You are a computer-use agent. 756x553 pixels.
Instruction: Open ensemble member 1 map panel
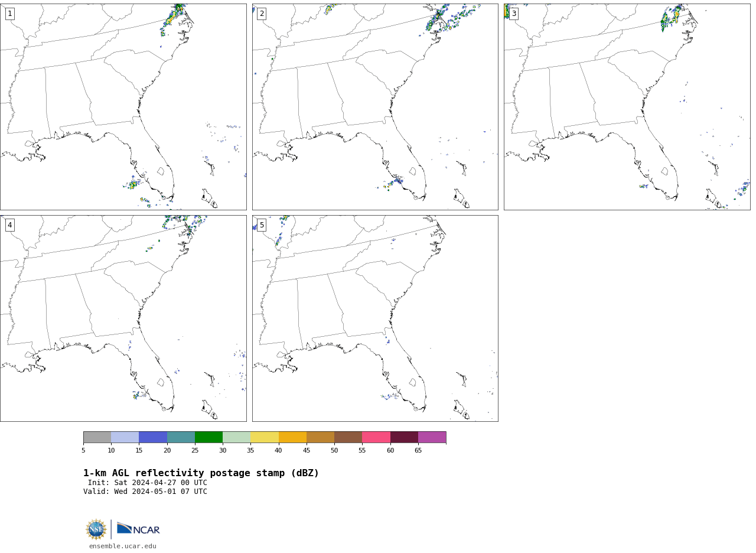123,107
